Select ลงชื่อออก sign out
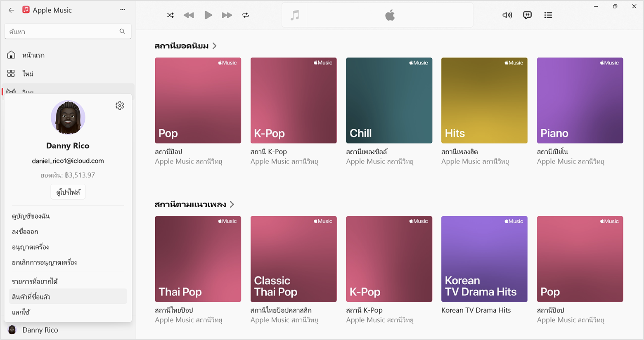 point(68,231)
